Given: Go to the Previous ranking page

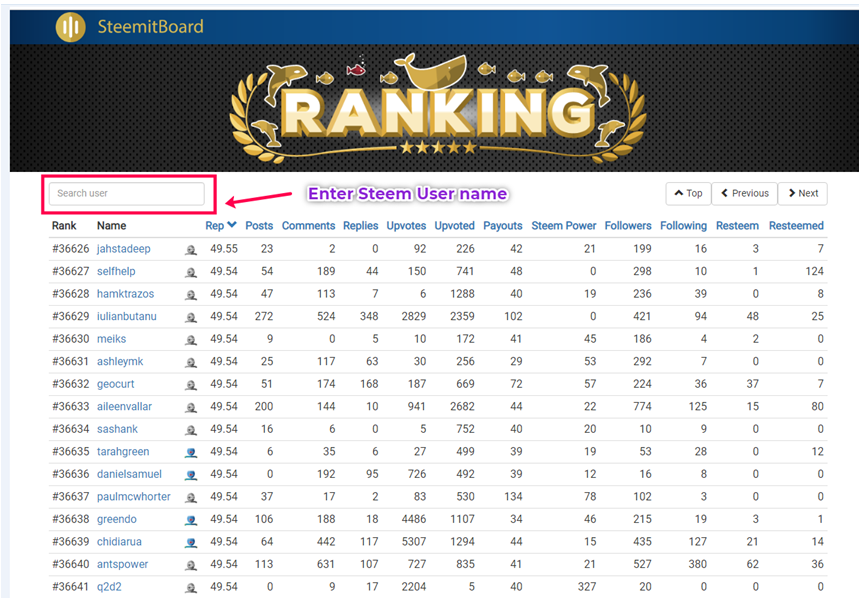Looking at the screenshot, I should (x=745, y=194).
